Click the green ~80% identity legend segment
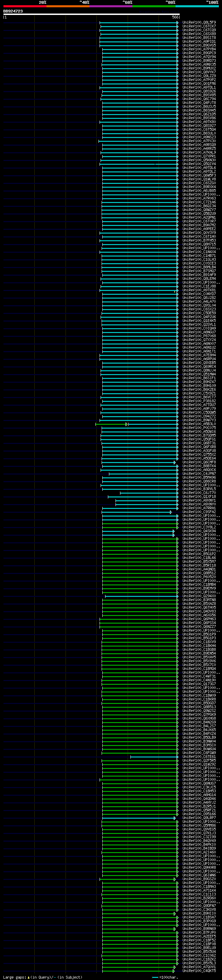The width and height of the screenshot is (222, 980). coord(154,6)
